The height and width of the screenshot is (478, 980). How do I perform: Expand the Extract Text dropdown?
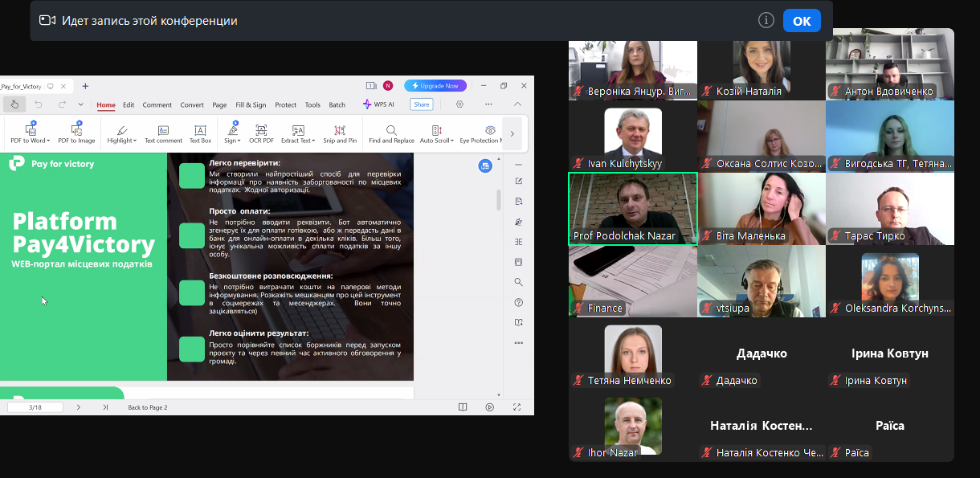tap(314, 141)
